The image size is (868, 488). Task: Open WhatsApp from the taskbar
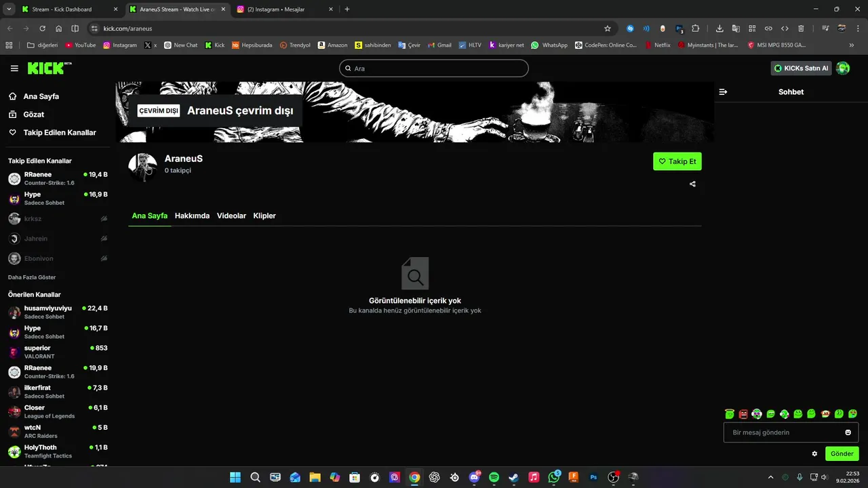(553, 477)
